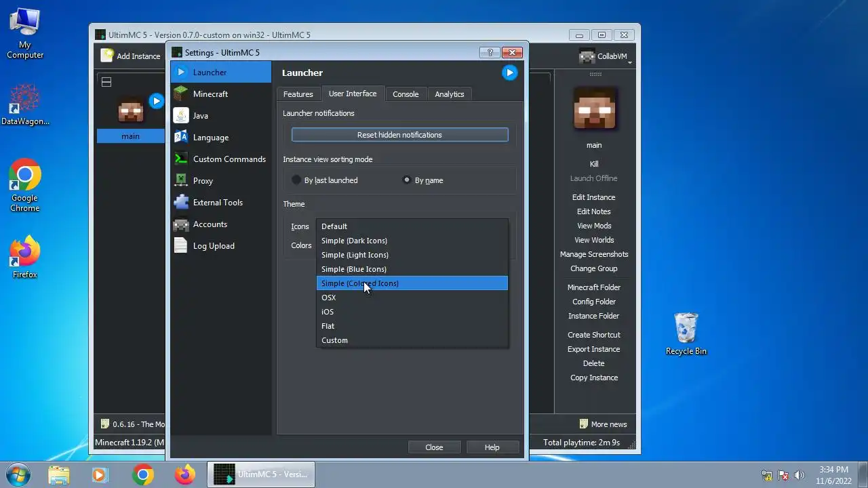The image size is (868, 488).
Task: Click Manage Screenshots in main window
Action: [x=594, y=254]
